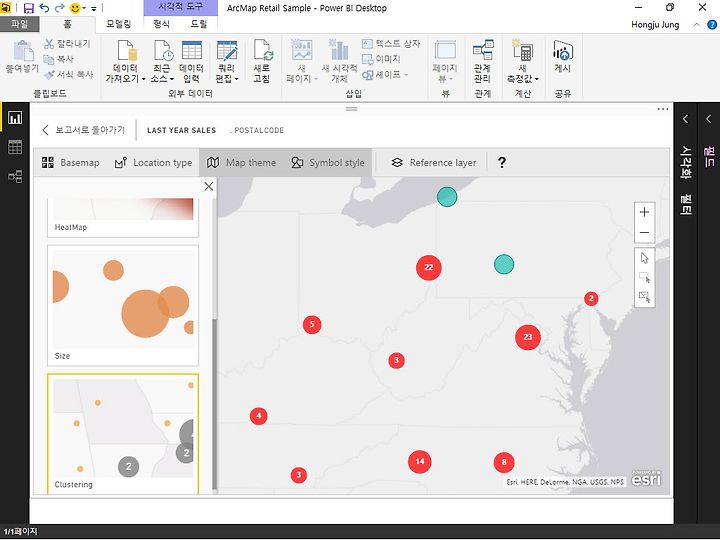This screenshot has width=720, height=540.
Task: Open 최근 소스 recent sources
Action: [x=162, y=61]
